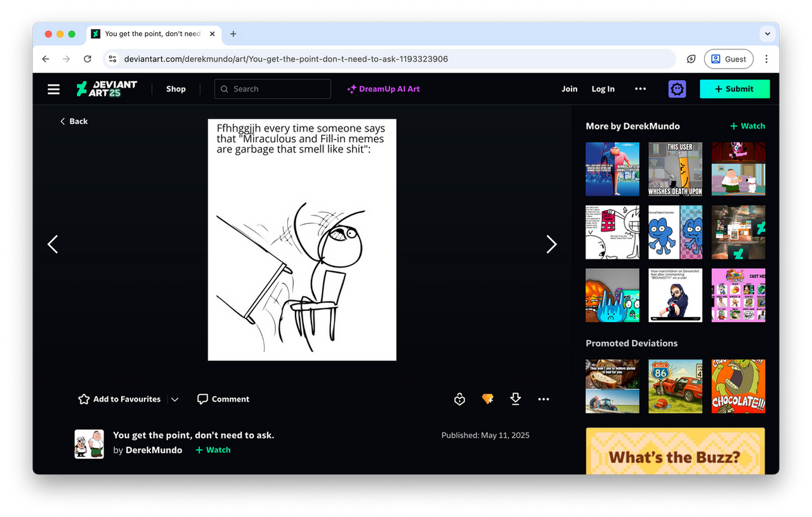
Task: Go Back using the back link
Action: tap(74, 121)
